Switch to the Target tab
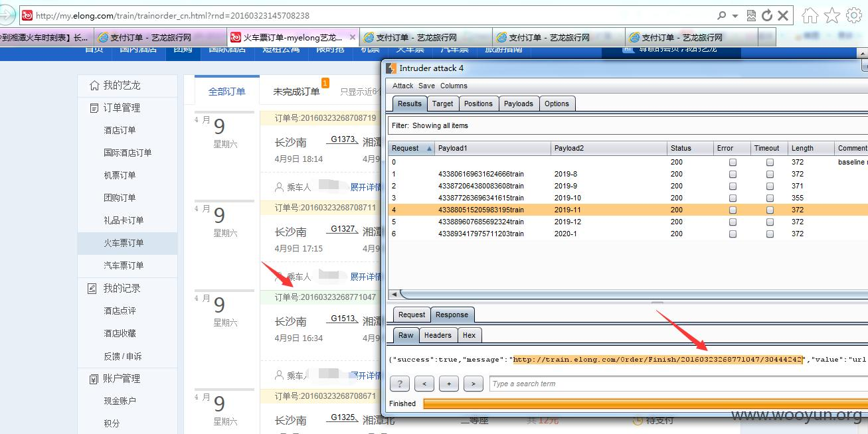The height and width of the screenshot is (434, 868). click(442, 104)
